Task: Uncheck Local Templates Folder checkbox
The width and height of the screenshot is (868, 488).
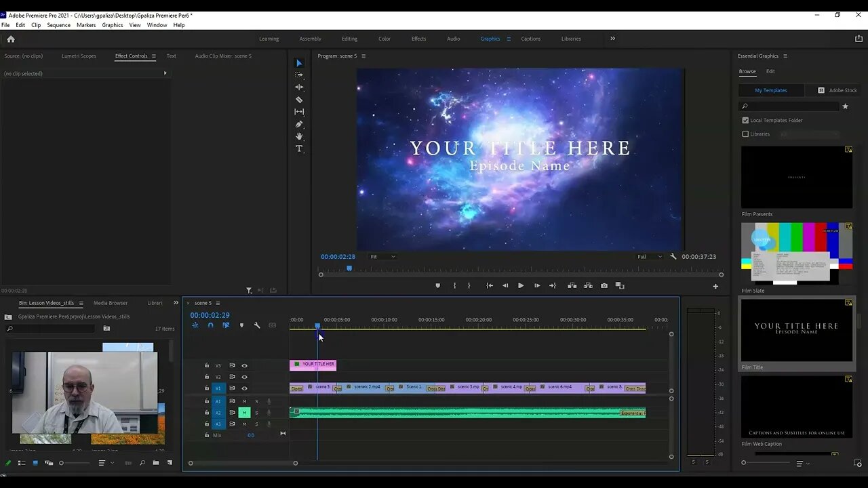Action: (745, 120)
